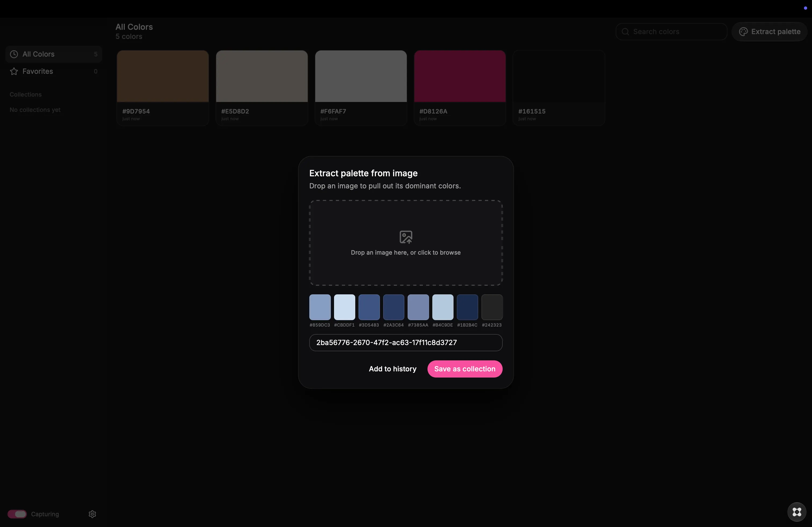Screen dimensions: 812x527
Task: Click Save as collection button
Action: click(465, 369)
